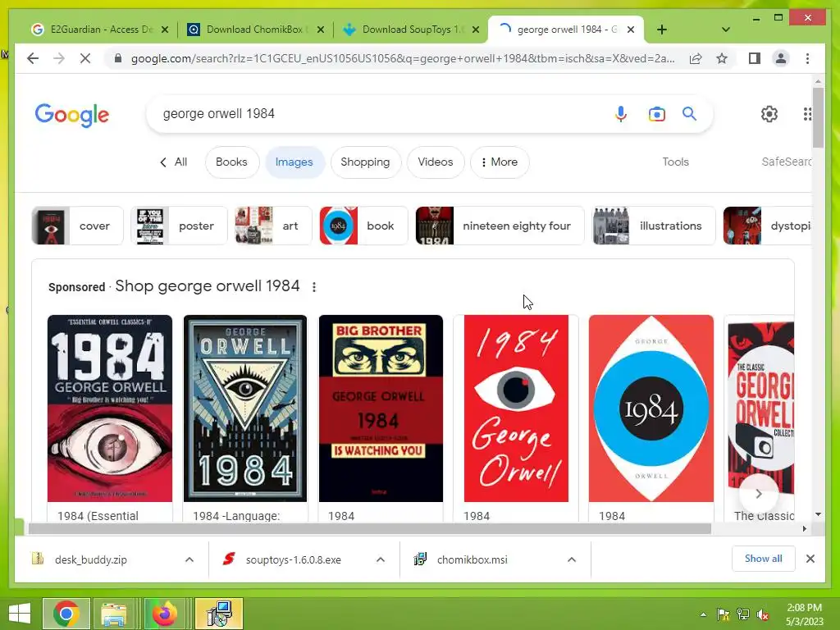840x630 pixels.
Task: Open the desk_buddy.zip download
Action: [91, 559]
